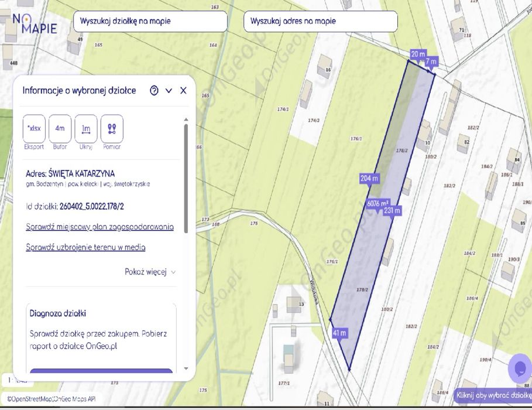Select parcel 174/2 on the map

(x=313, y=120)
